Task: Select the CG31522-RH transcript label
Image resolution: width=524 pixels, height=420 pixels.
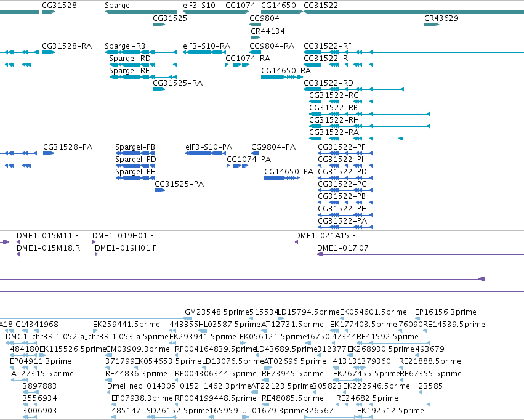Action: tap(334, 120)
